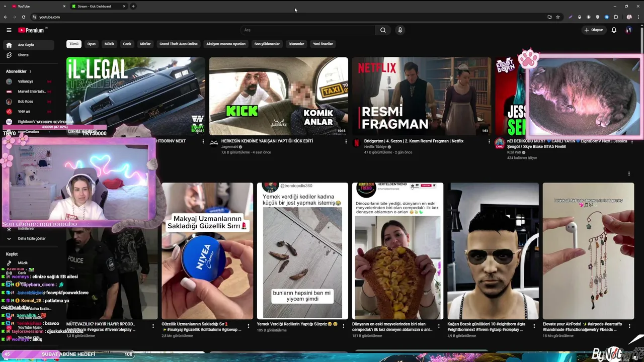Screen dimensions: 644x362
Task: Reload the page with the refresh icon
Action: click(x=23, y=17)
